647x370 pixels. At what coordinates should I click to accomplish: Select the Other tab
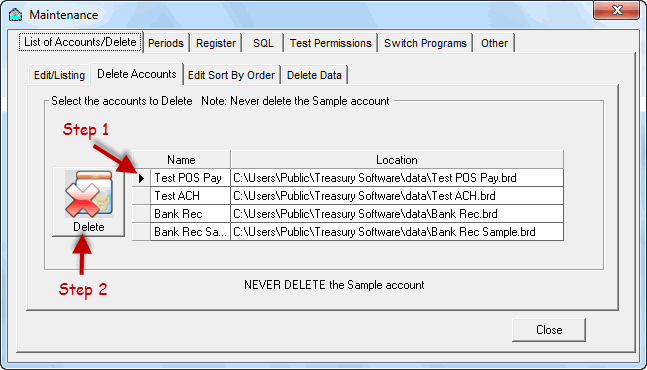tap(494, 43)
